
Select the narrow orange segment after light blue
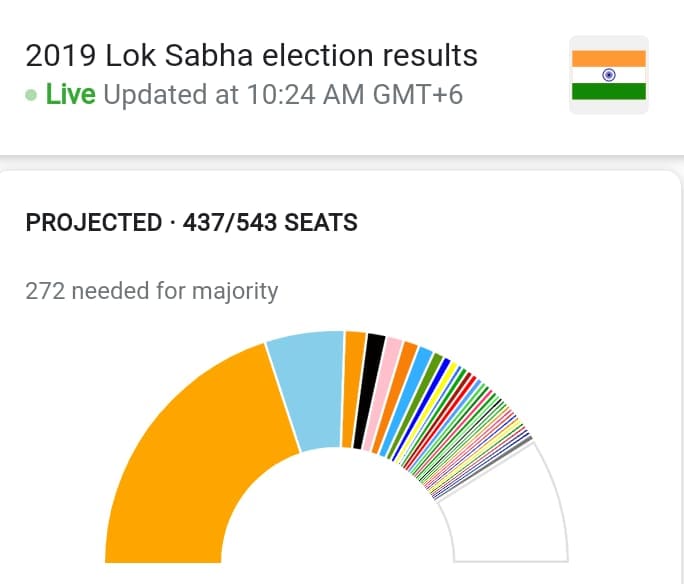coord(354,389)
